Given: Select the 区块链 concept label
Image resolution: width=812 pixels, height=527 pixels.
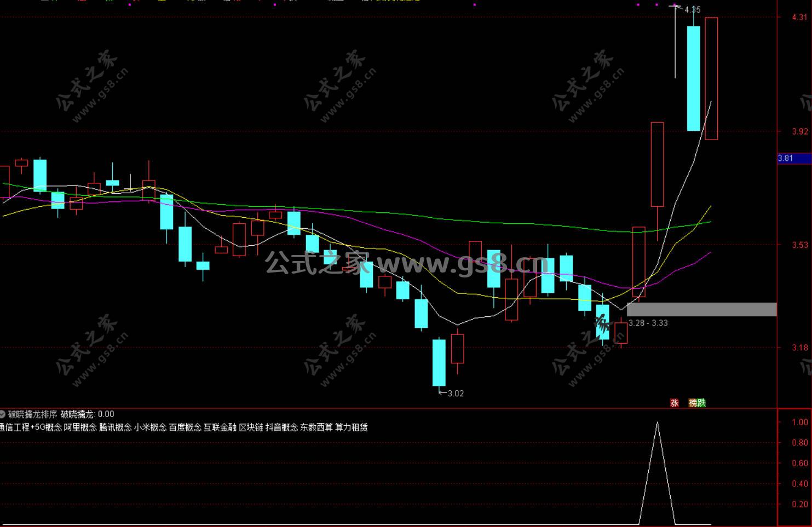Looking at the screenshot, I should [x=251, y=427].
